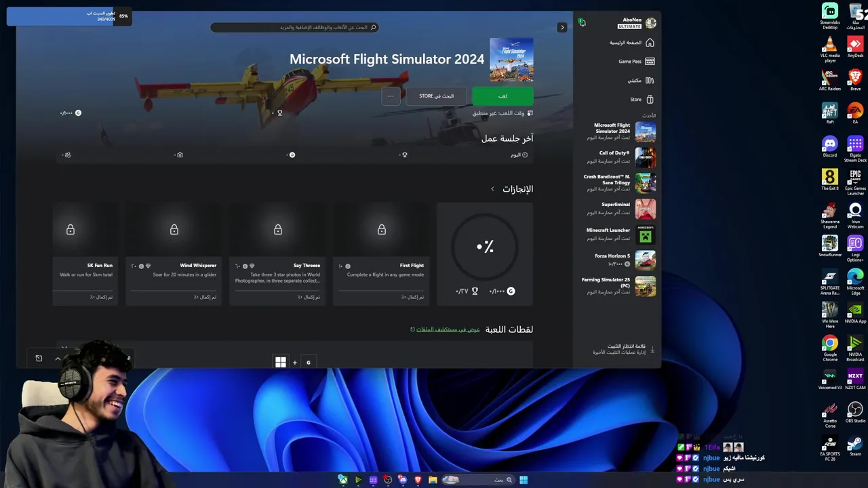The width and height of the screenshot is (868, 488).
Task: Click the back arrow beside search bar
Action: pyautogui.click(x=561, y=27)
